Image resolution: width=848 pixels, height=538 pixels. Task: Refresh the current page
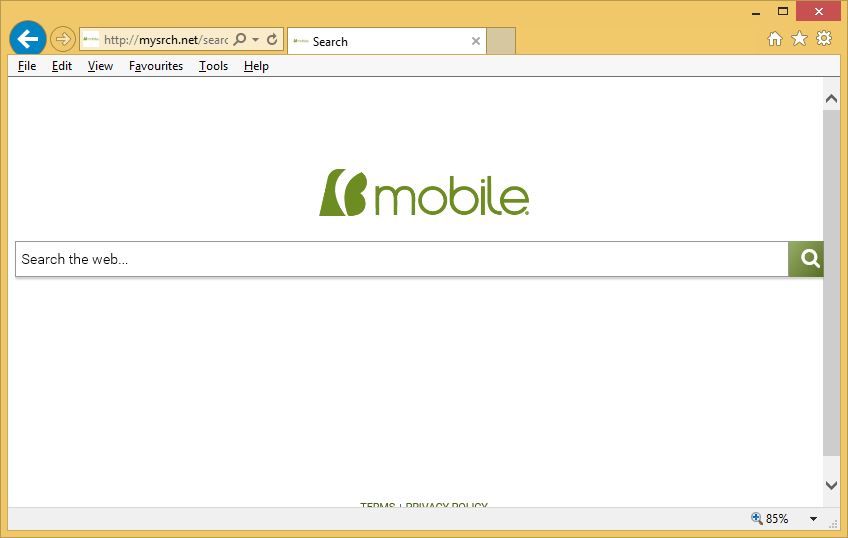click(272, 40)
